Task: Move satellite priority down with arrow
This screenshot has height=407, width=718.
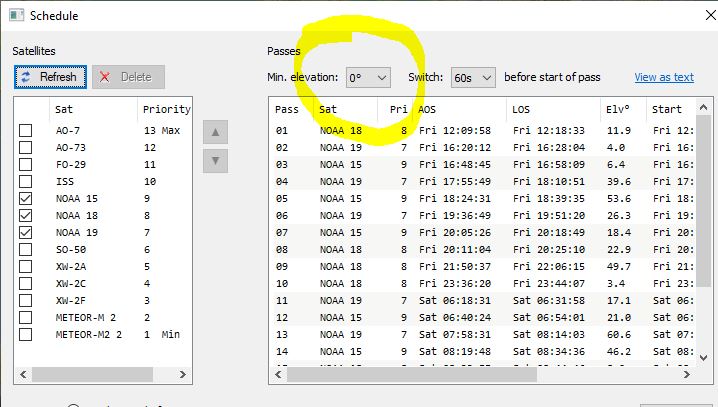Action: coord(213,160)
